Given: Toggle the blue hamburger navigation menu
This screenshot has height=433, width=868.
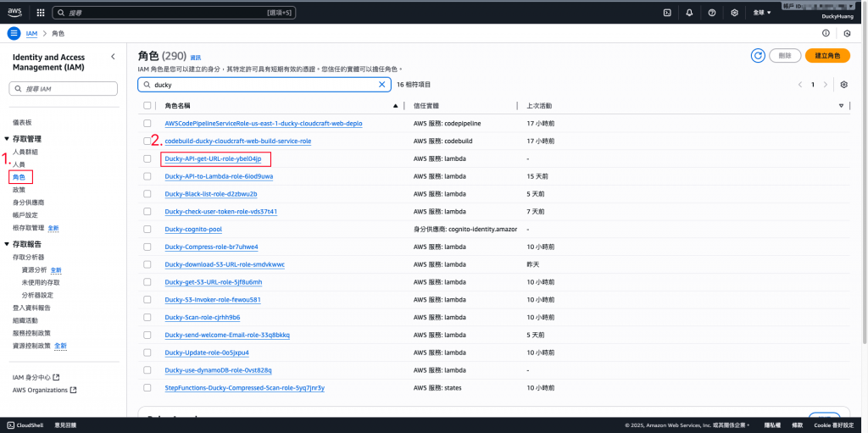Looking at the screenshot, I should [14, 33].
